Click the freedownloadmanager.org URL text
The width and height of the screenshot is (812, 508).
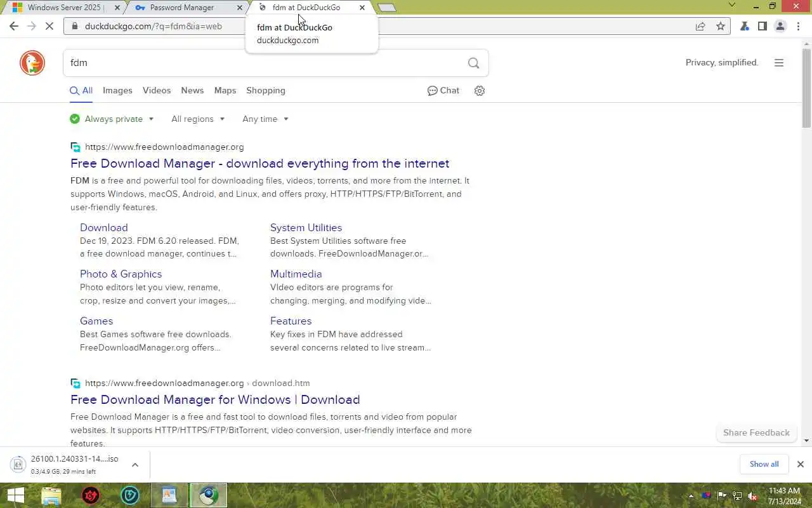[164, 147]
